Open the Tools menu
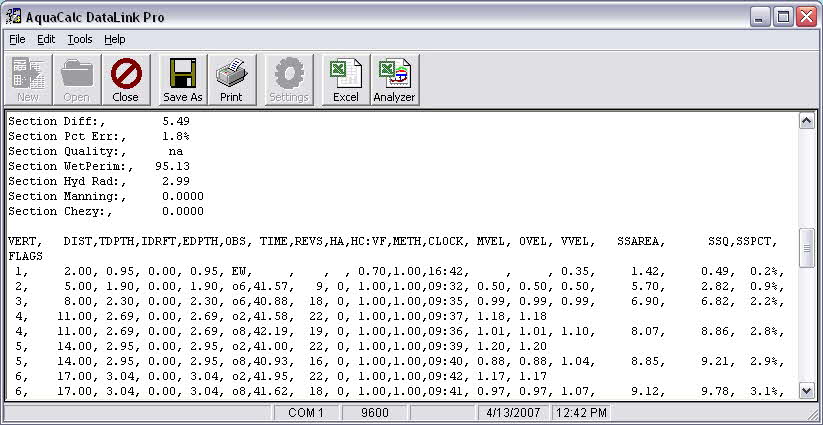Screen dimensions: 823x425 (80, 39)
